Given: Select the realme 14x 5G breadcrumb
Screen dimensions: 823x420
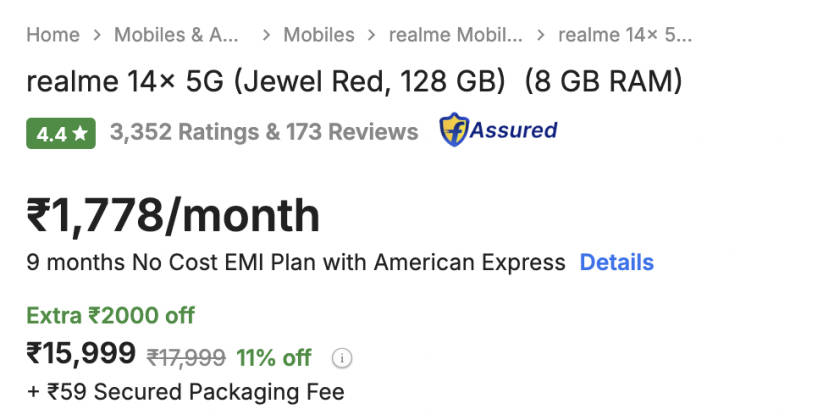Looking at the screenshot, I should click(x=625, y=35).
